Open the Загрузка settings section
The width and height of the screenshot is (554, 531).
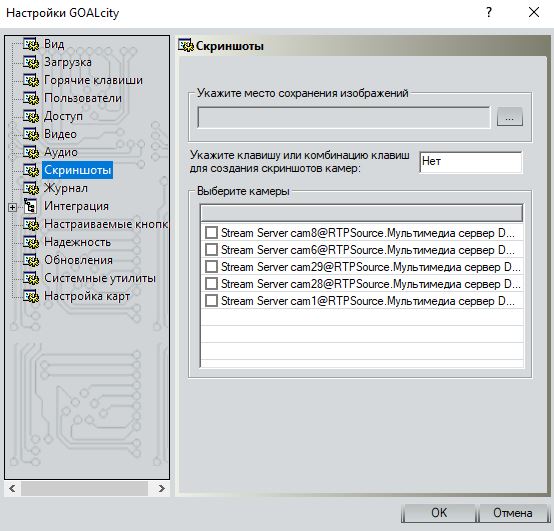tap(67, 62)
